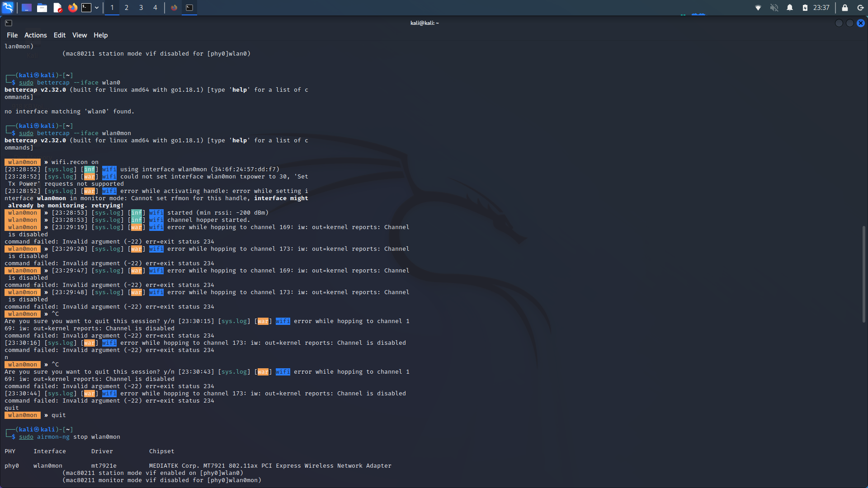Open the Actions menu

point(35,35)
